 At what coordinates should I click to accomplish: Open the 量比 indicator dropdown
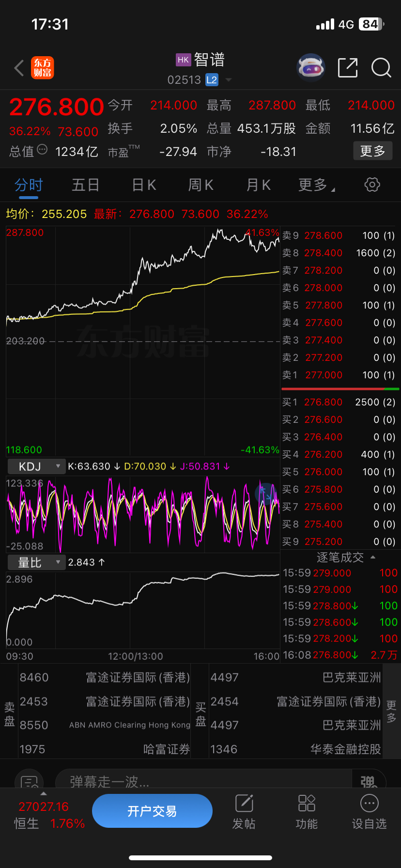36,562
